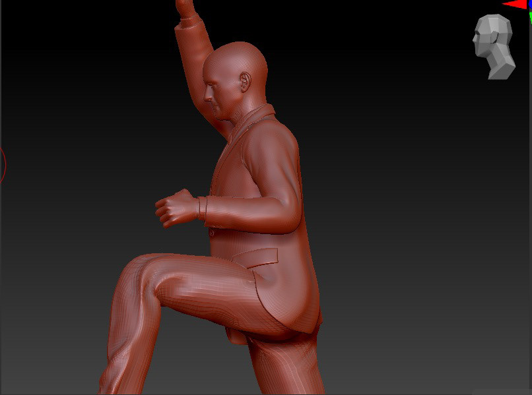
Task: Click the figure's clenched fist
Action: tap(177, 208)
